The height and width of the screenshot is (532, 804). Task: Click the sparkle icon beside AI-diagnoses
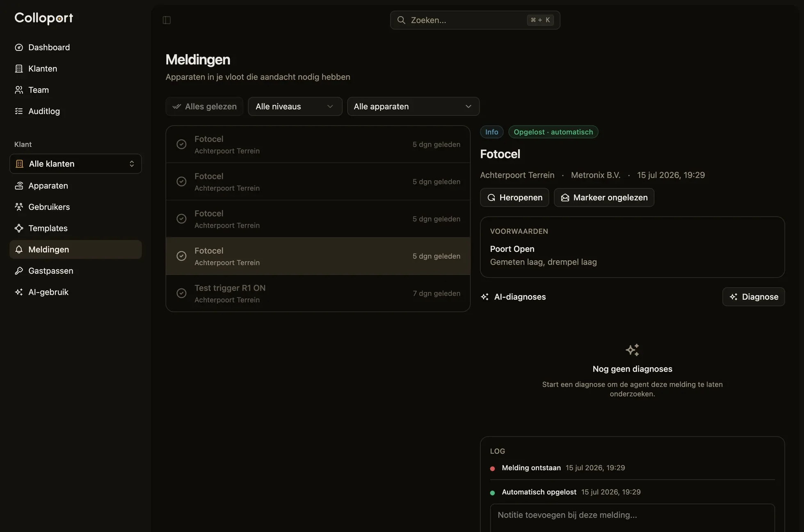coord(485,297)
